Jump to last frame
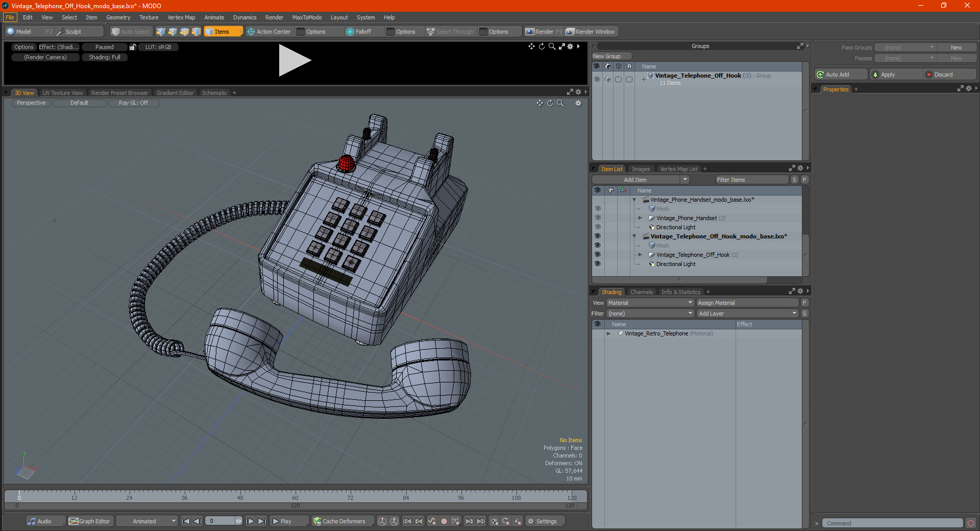The image size is (980, 531). [262, 521]
